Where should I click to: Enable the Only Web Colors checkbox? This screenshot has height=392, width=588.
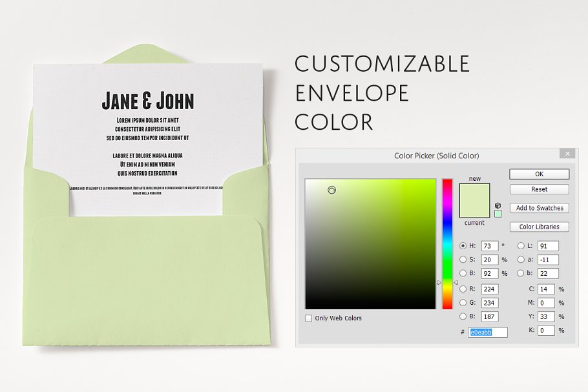tap(309, 318)
